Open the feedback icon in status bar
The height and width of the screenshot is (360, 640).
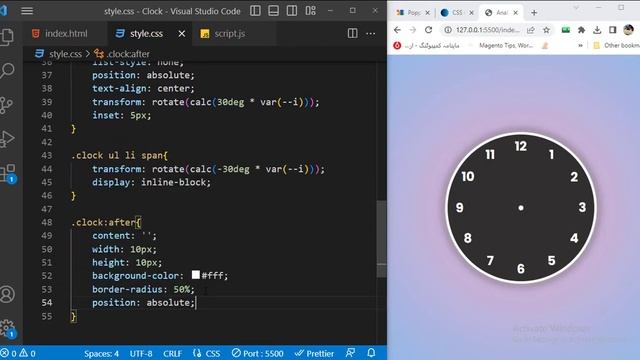(x=350, y=353)
